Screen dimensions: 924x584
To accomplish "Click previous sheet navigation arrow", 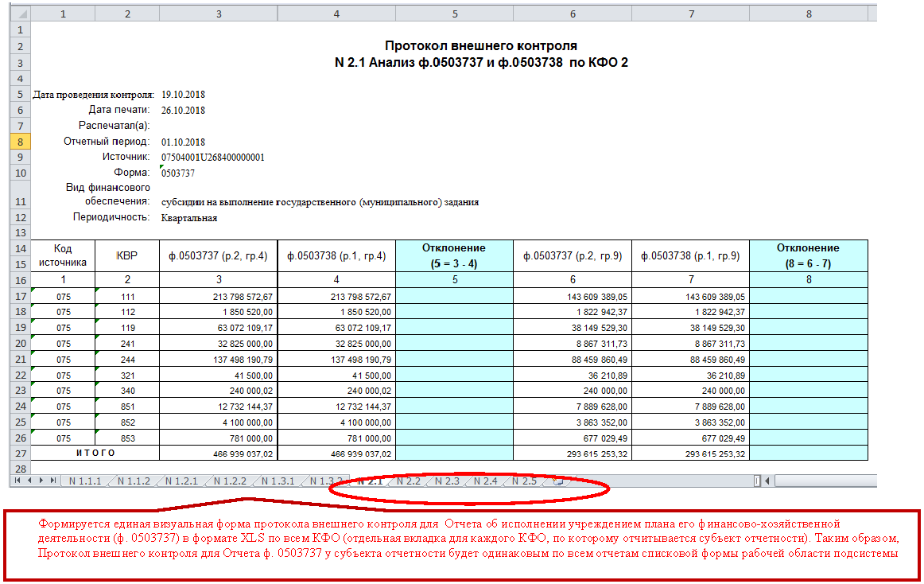I will [30, 481].
